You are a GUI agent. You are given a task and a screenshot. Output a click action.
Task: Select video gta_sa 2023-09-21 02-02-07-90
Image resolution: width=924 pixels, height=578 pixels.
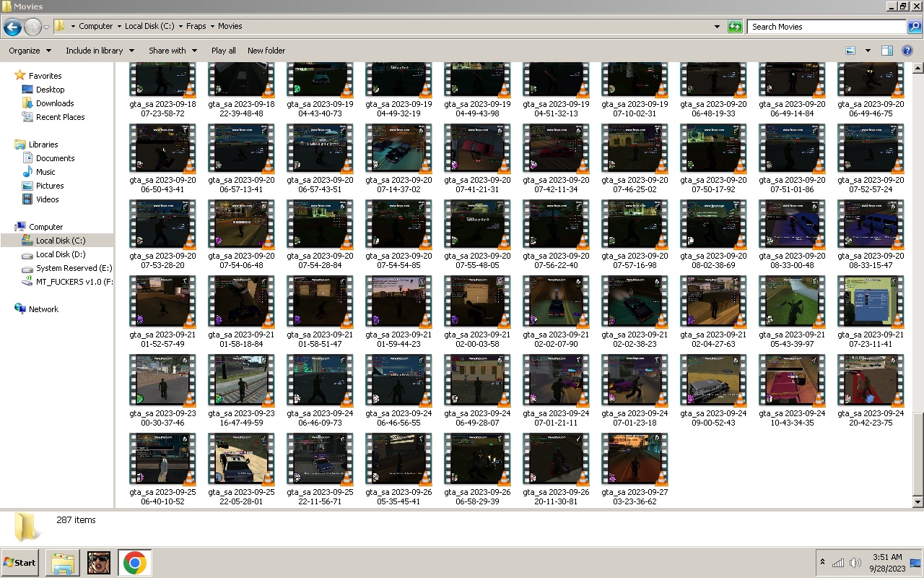(x=556, y=313)
